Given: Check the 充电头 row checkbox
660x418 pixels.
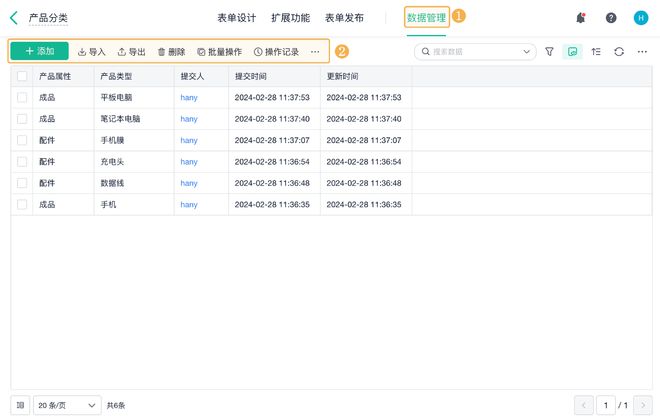Looking at the screenshot, I should [22, 162].
